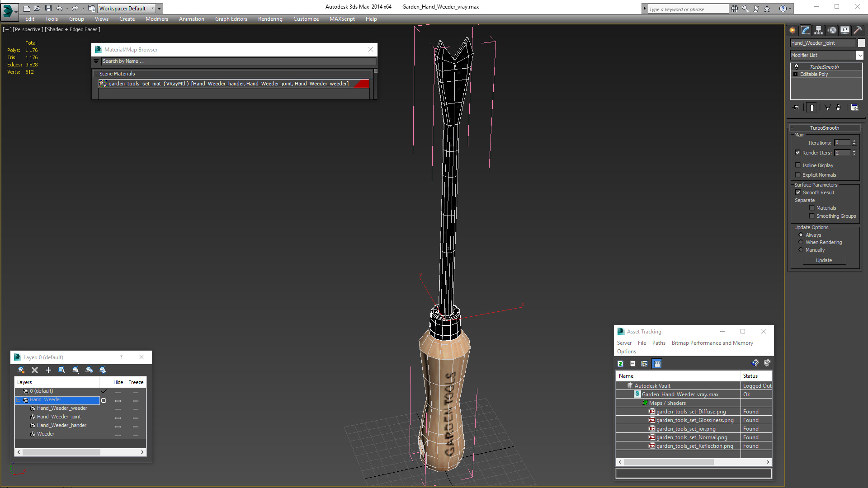The width and height of the screenshot is (868, 488).
Task: Click the Iterations spinner arrows
Action: coord(854,142)
